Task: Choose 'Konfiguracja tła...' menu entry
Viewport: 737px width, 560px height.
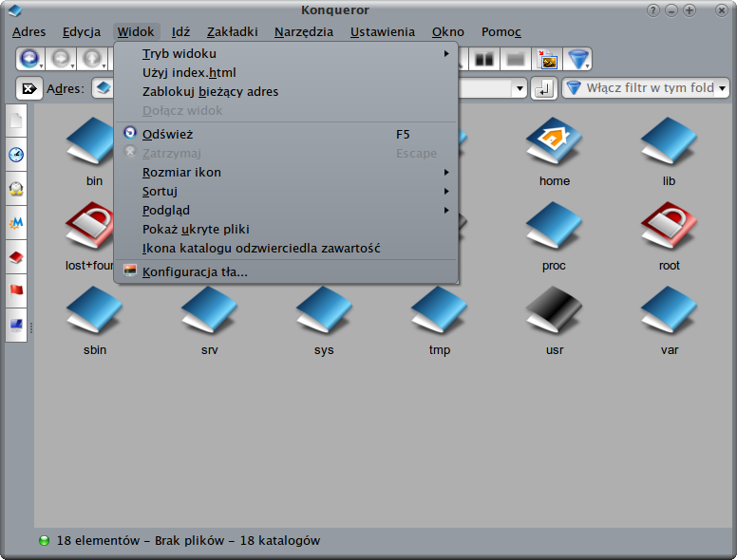Action: pyautogui.click(x=286, y=272)
